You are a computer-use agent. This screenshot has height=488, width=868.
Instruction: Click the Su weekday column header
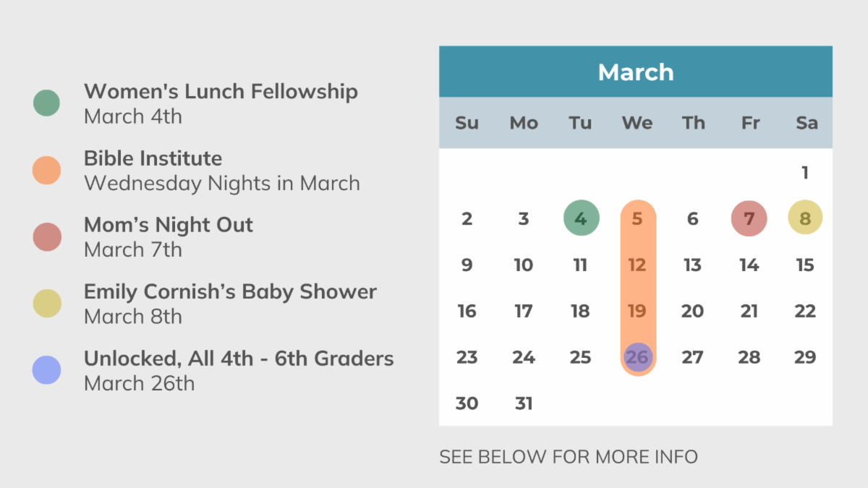coord(467,123)
